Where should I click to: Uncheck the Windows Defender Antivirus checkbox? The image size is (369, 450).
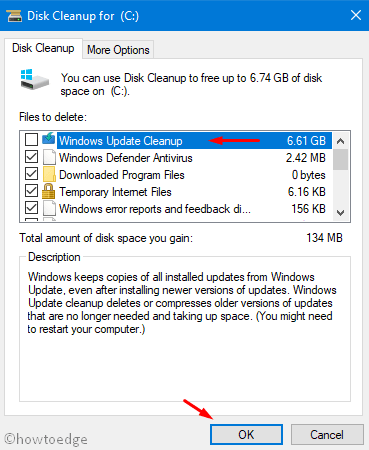click(x=31, y=157)
